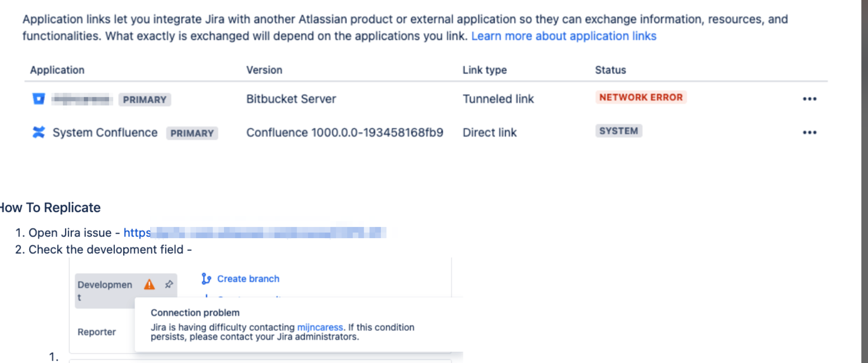
Task: Click the Create branch link
Action: point(248,279)
